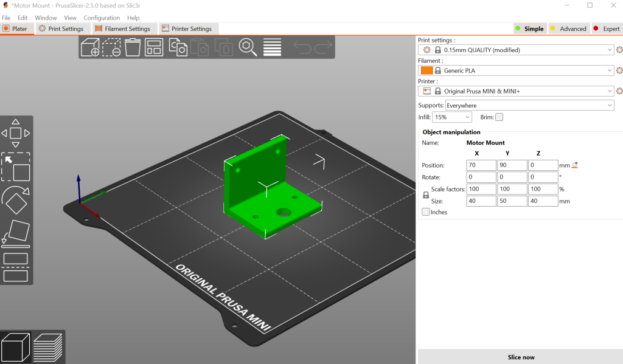Click the object name "Motor Mount"

click(486, 143)
